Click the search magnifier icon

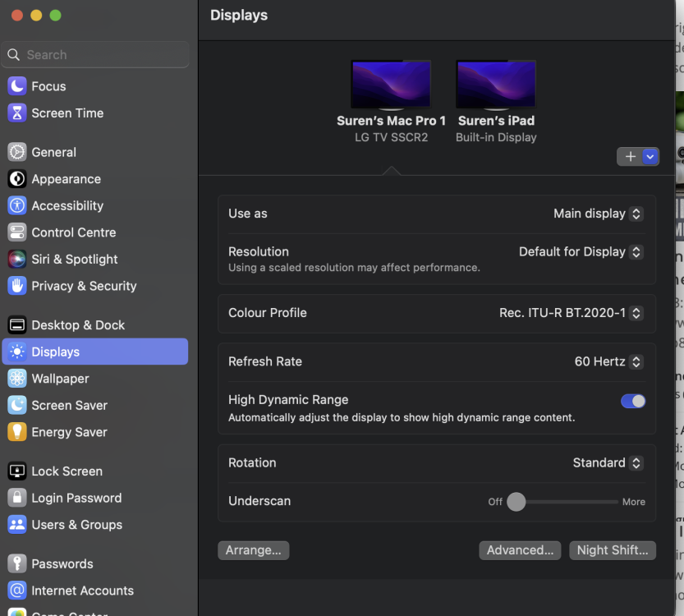coord(14,54)
